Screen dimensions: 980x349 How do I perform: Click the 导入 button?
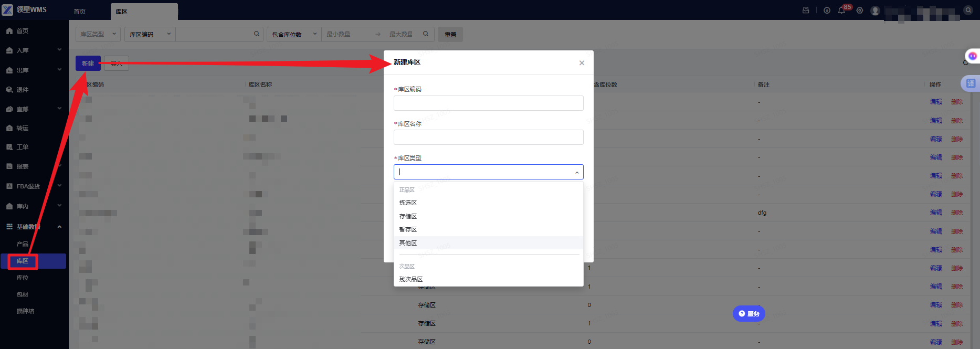[x=117, y=64]
